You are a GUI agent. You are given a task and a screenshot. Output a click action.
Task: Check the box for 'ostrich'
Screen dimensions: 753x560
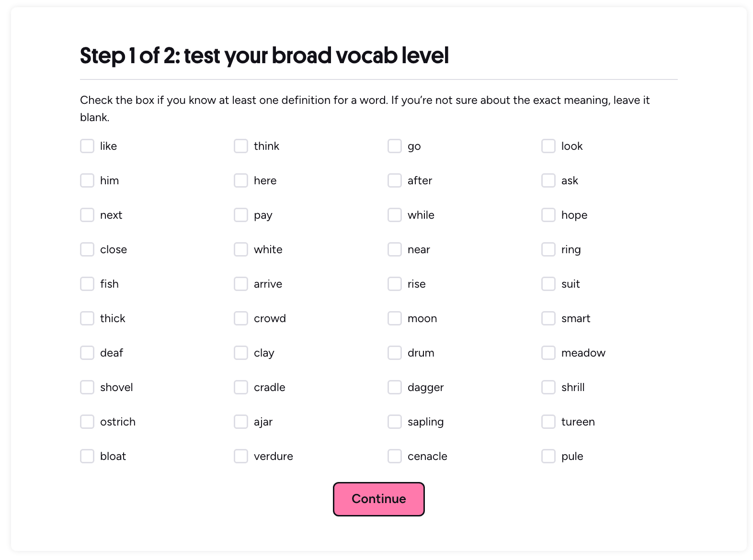point(87,421)
